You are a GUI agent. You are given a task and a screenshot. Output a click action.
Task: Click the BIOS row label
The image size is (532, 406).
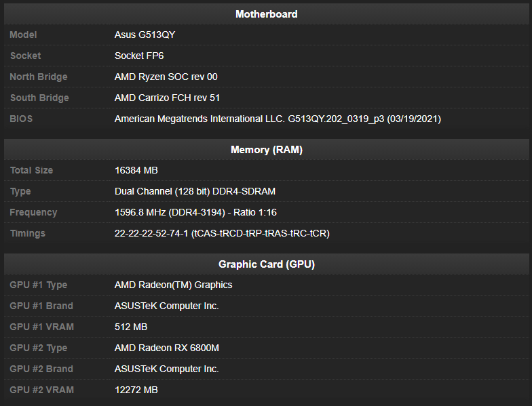(x=21, y=119)
